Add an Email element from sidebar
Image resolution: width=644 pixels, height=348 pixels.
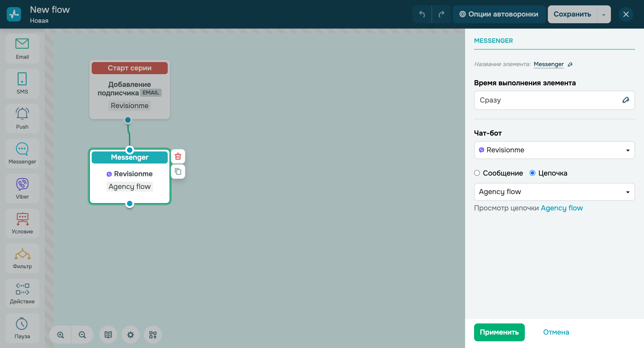[22, 49]
